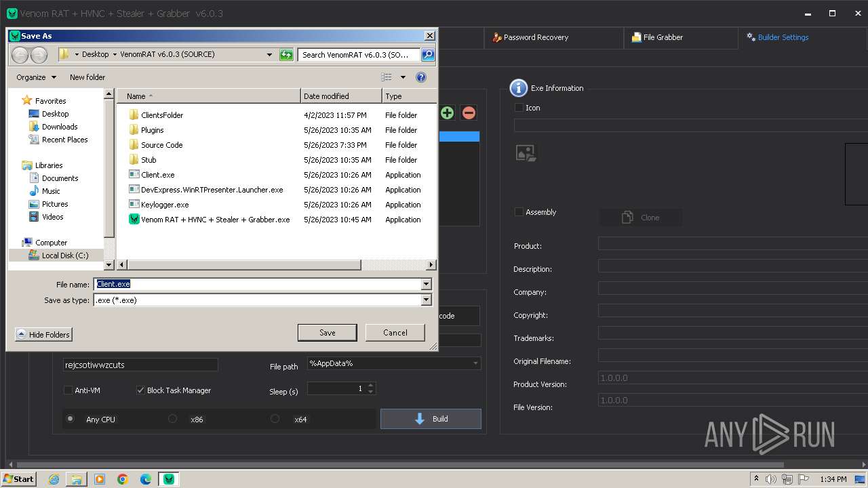Click the File name input field

pos(257,285)
